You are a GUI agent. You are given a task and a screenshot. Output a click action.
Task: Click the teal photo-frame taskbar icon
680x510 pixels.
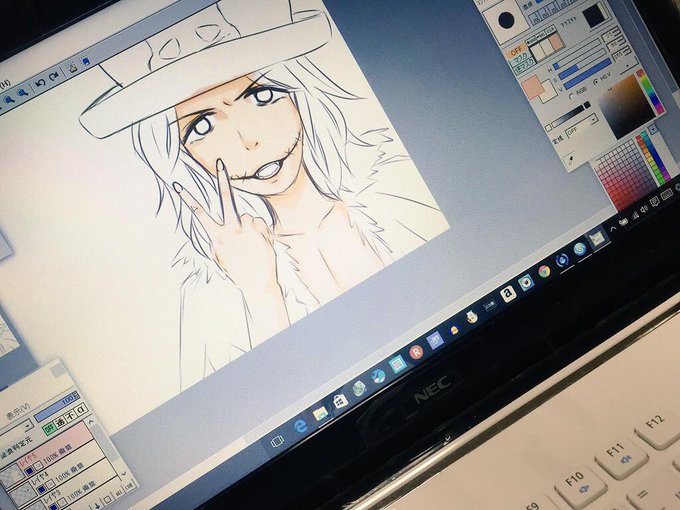click(397, 364)
